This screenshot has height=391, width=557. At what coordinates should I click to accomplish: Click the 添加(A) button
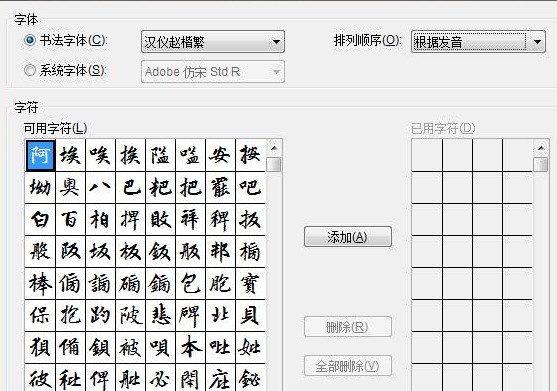[x=348, y=237]
